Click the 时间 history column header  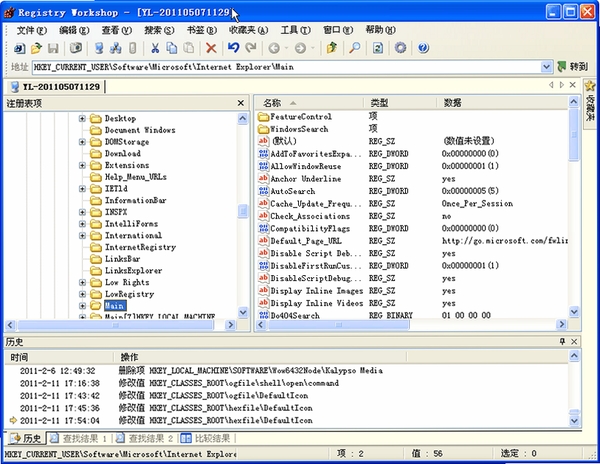59,357
